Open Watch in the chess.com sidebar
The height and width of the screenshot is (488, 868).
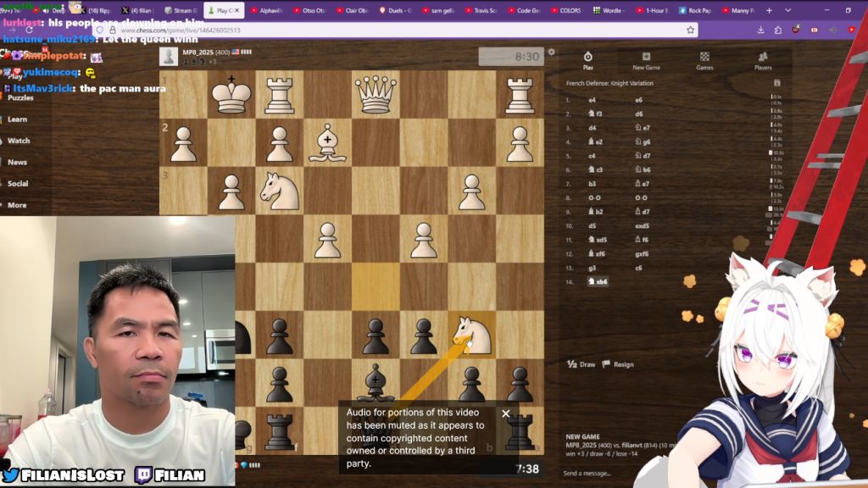click(x=19, y=141)
